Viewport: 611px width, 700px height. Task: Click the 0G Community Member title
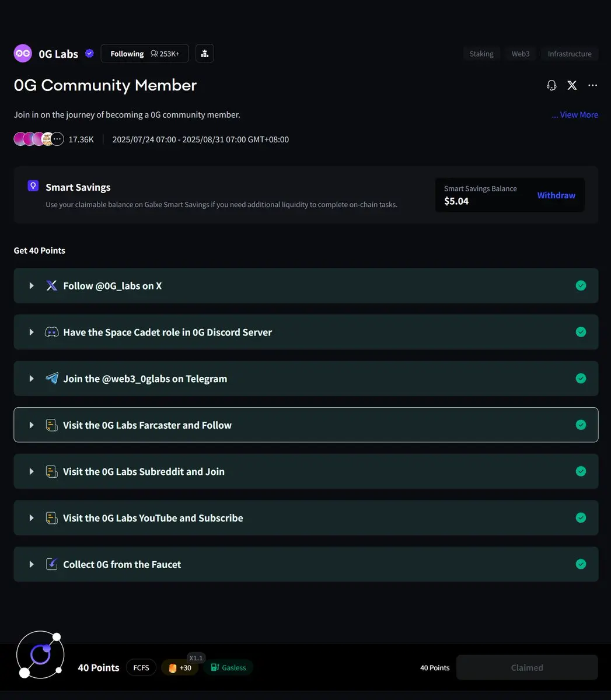tap(105, 85)
